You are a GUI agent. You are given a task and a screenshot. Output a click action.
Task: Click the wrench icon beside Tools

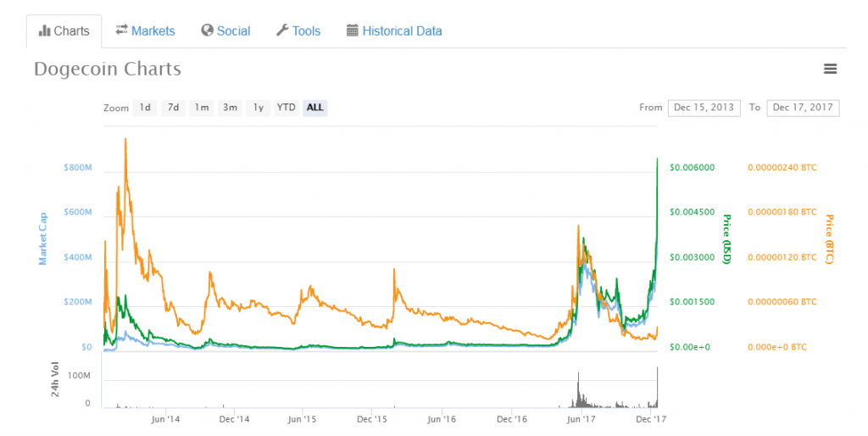click(282, 31)
